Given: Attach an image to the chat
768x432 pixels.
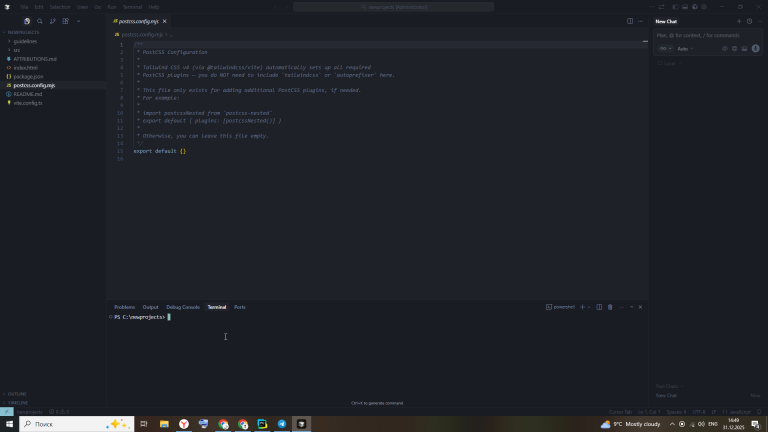Looking at the screenshot, I should (x=744, y=48).
